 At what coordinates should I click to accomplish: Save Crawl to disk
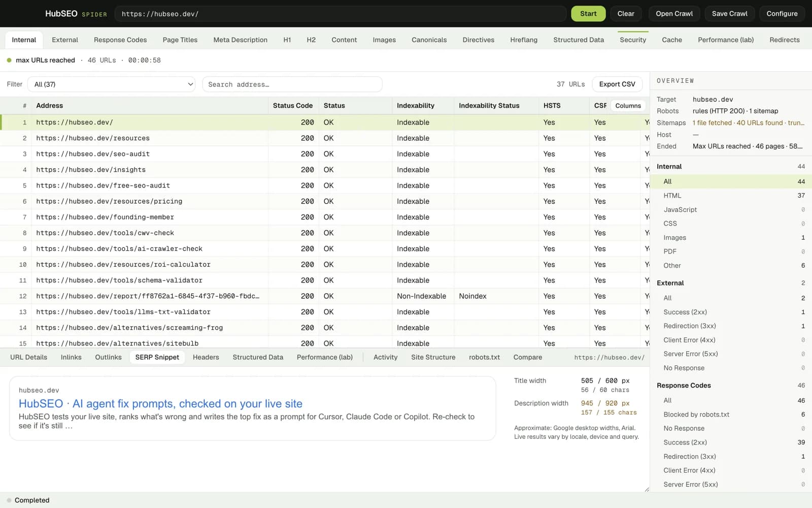click(x=729, y=14)
